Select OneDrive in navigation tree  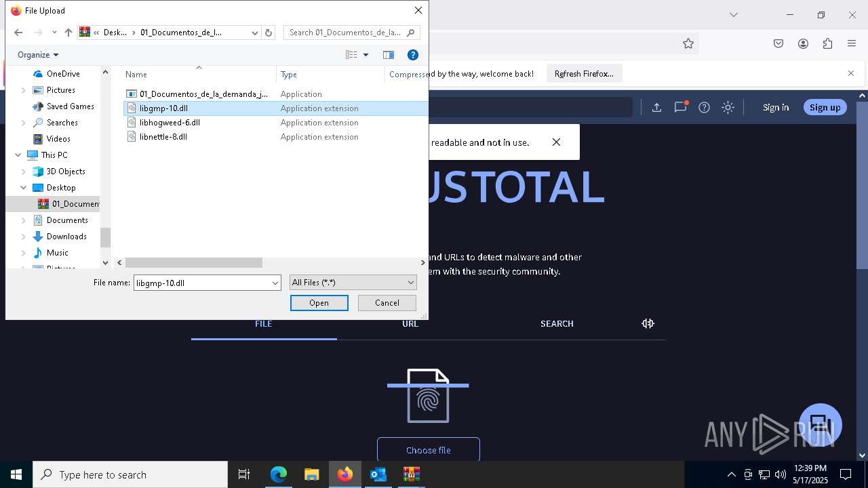point(63,74)
